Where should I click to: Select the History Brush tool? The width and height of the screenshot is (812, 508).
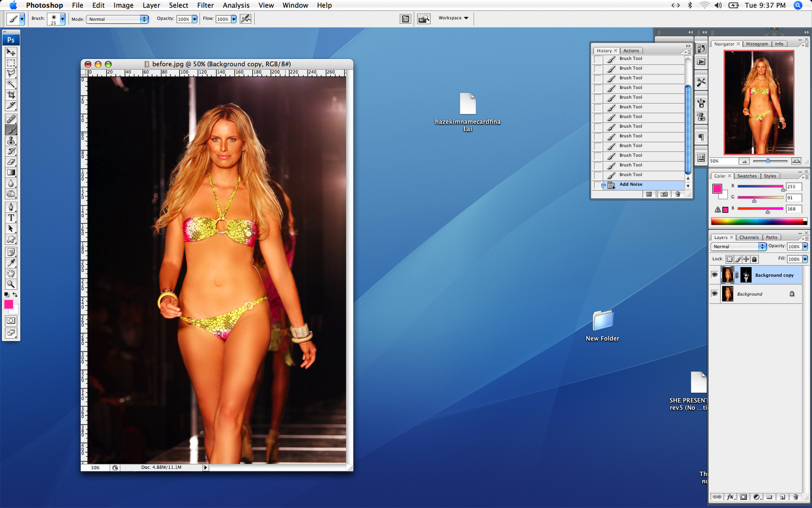pos(11,151)
